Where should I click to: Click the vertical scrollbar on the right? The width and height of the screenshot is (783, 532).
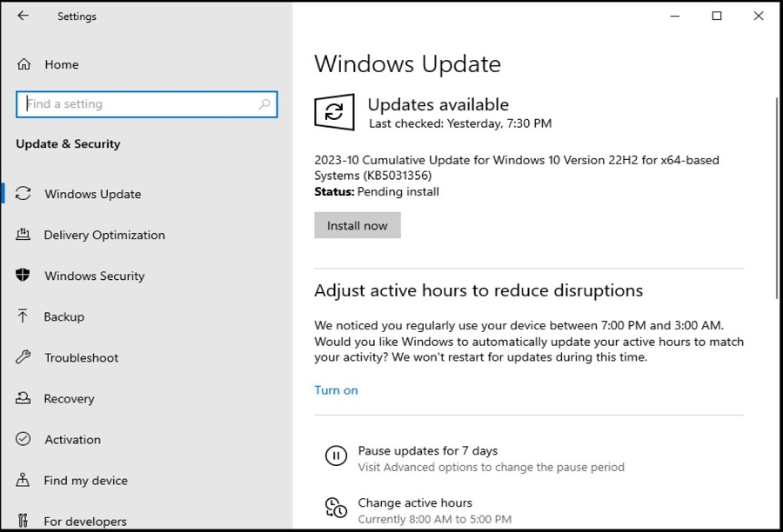777,198
